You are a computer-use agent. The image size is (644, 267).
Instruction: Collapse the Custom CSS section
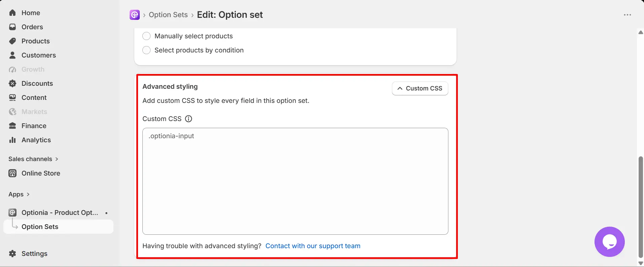[420, 88]
